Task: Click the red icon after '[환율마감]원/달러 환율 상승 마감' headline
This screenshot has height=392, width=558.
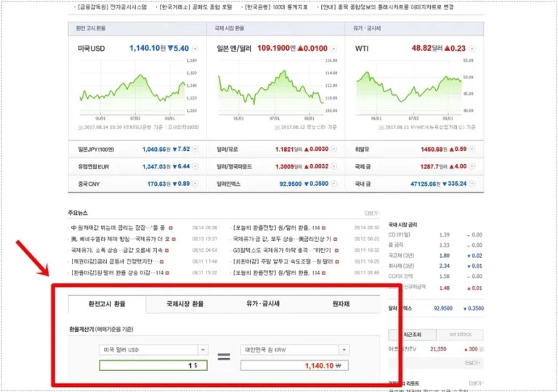Action: [167, 273]
